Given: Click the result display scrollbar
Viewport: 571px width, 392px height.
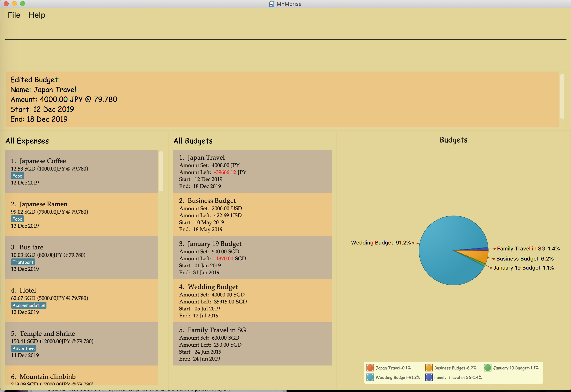Looking at the screenshot, I should tap(562, 96).
